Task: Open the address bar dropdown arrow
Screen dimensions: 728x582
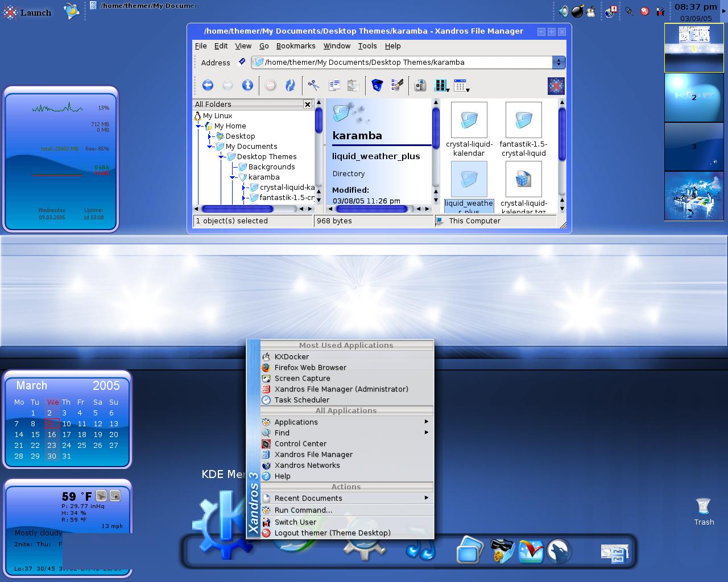Action: click(559, 62)
